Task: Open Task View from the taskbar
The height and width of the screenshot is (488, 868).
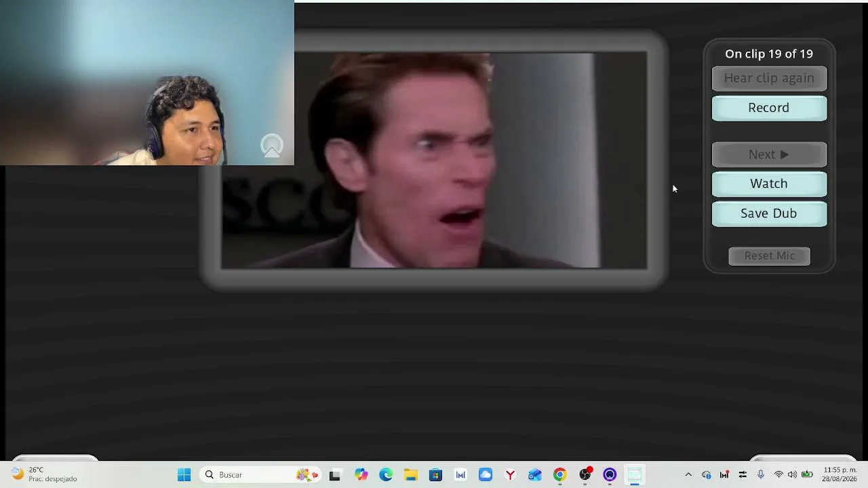Action: point(334,475)
